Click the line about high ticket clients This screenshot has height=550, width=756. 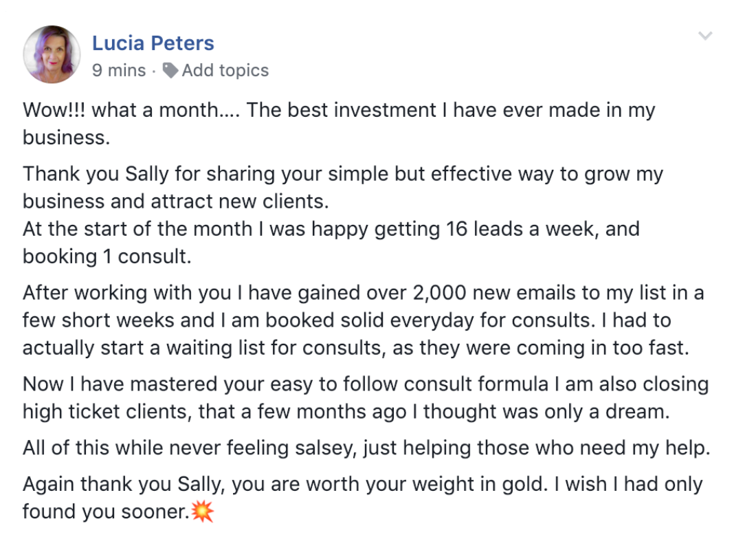coord(346,412)
